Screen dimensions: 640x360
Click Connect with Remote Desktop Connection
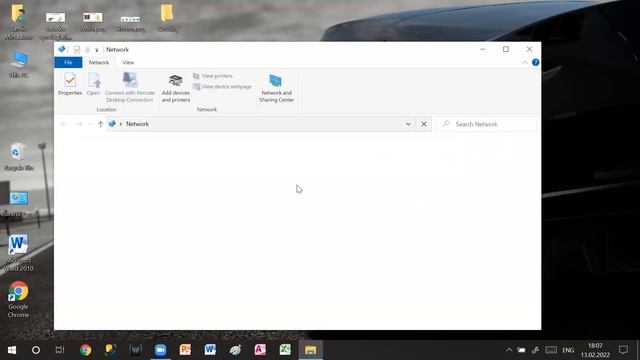coord(130,88)
